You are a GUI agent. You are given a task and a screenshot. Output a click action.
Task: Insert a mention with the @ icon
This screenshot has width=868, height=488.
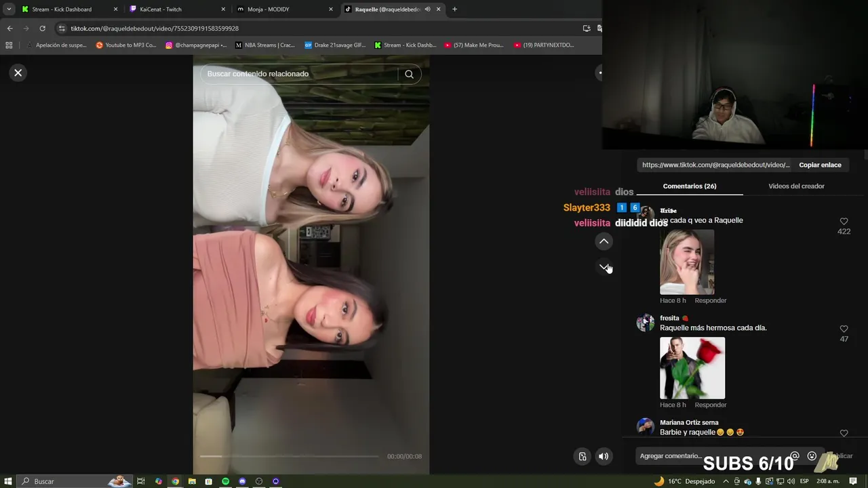[x=795, y=456]
